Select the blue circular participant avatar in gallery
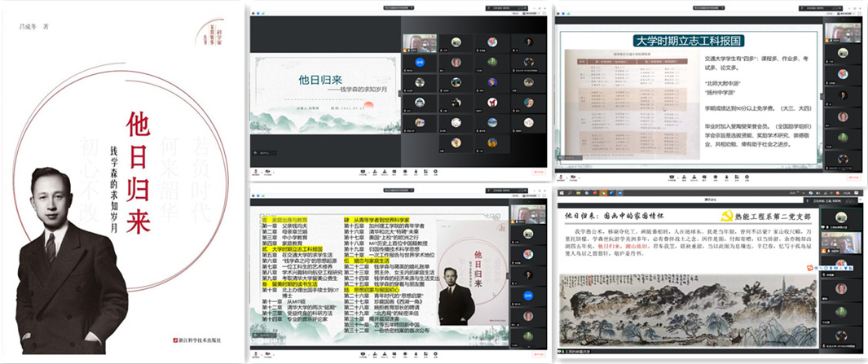Screen dimensions: 868x364 click(x=421, y=61)
